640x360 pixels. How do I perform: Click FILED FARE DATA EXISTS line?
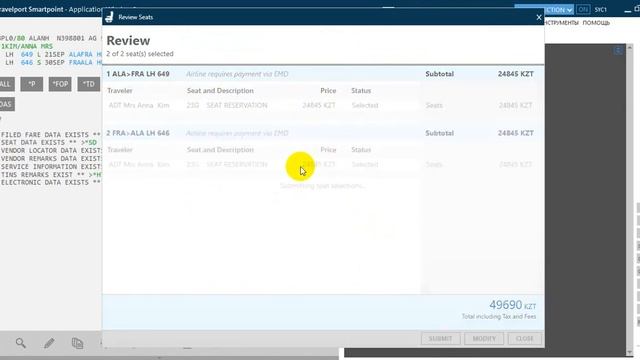click(x=51, y=135)
